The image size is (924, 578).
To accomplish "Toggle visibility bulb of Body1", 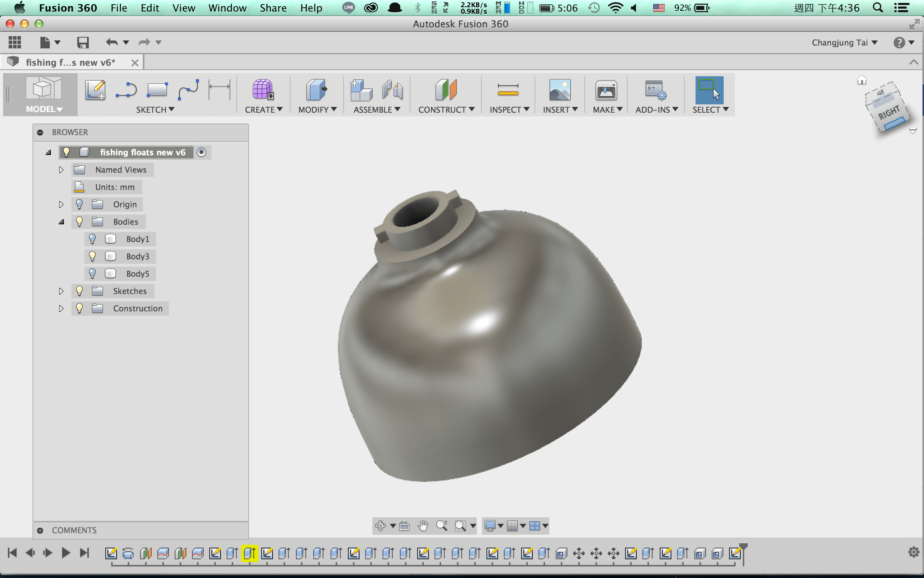I will point(92,239).
